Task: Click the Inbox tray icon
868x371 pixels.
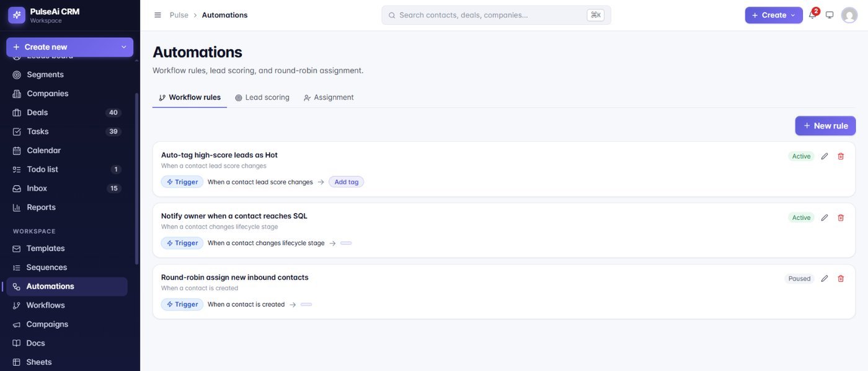Action: tap(17, 188)
